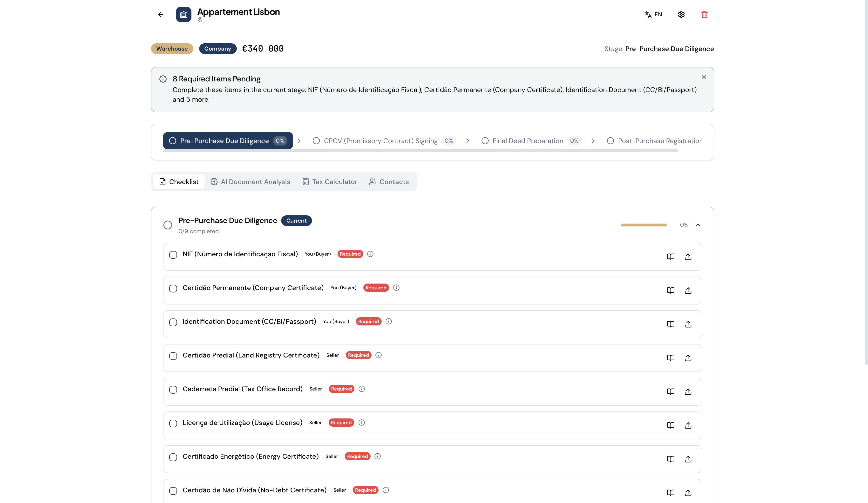Click the Warehouse tag

point(172,48)
